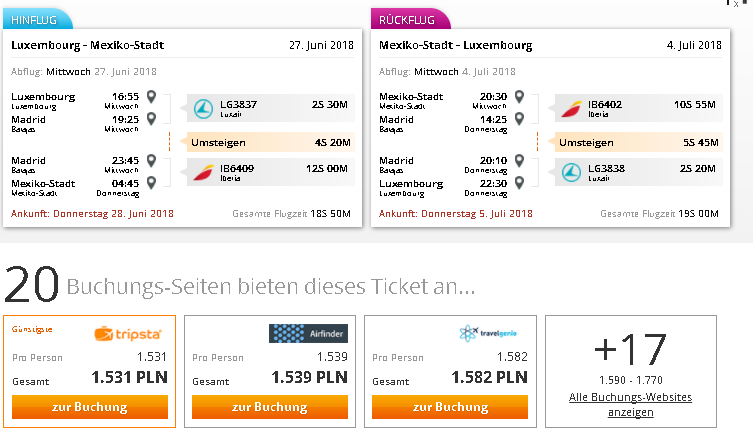The width and height of the screenshot is (753, 434).
Task: Open Alle Buchungs-Websites anzeigen link
Action: click(631, 405)
